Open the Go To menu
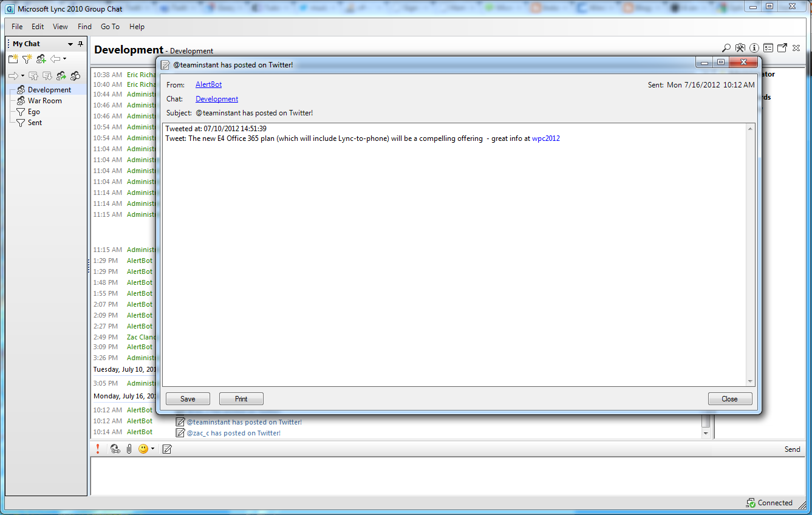This screenshot has width=812, height=515. click(110, 27)
